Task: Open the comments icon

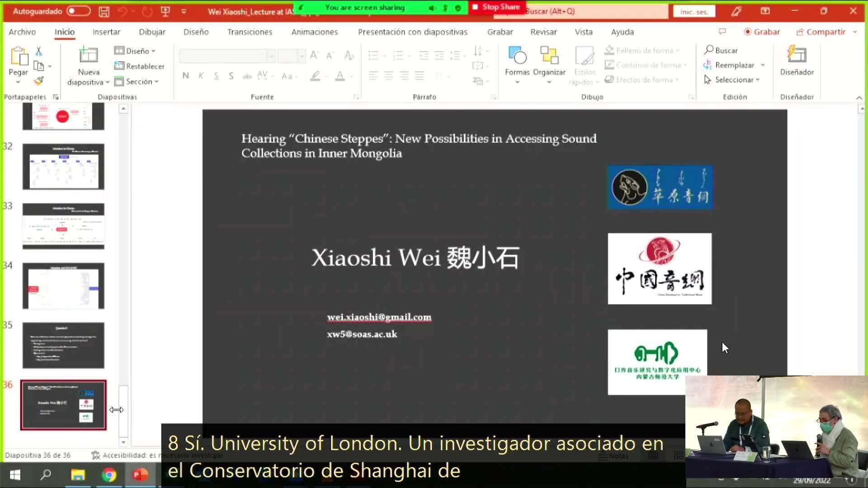Action: (722, 32)
